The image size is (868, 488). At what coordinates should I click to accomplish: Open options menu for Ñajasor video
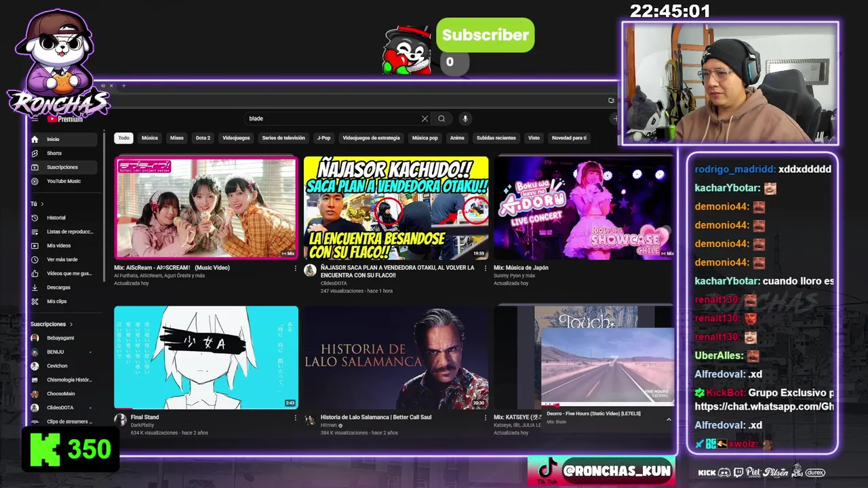(485, 268)
